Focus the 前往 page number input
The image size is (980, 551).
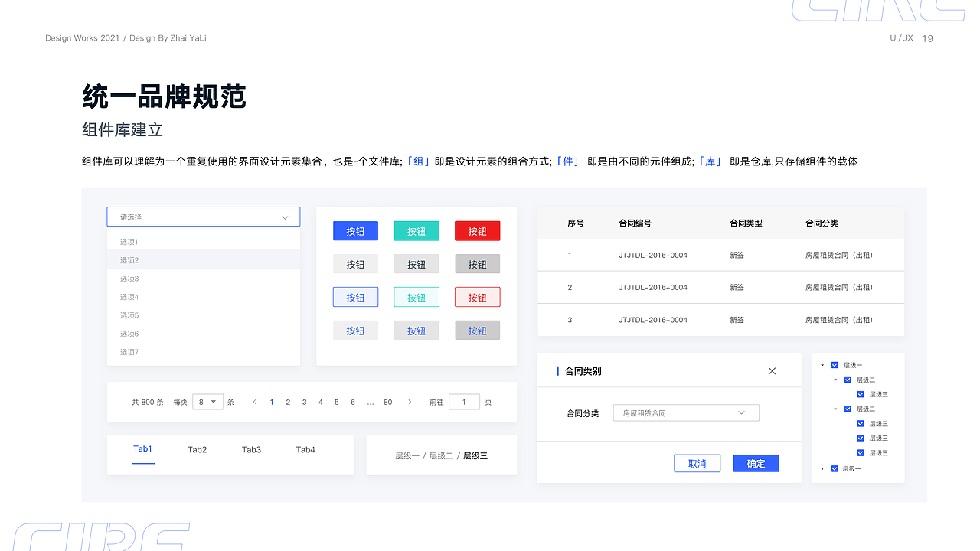click(x=464, y=402)
